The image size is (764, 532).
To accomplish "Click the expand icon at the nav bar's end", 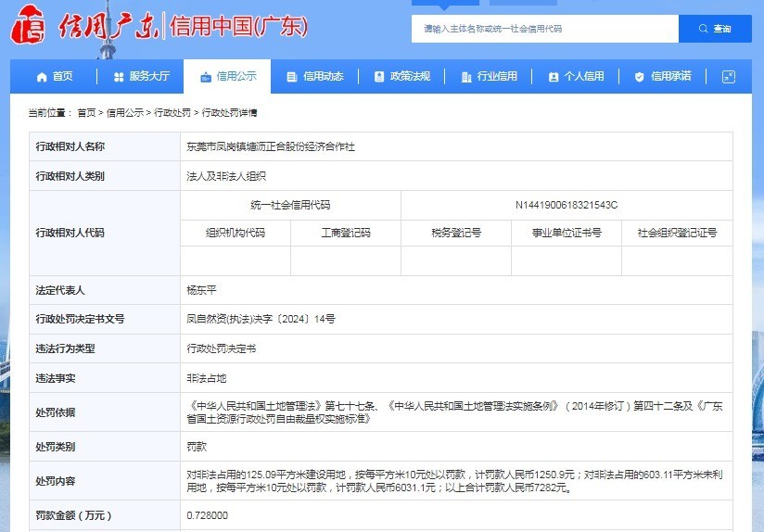I will click(728, 77).
